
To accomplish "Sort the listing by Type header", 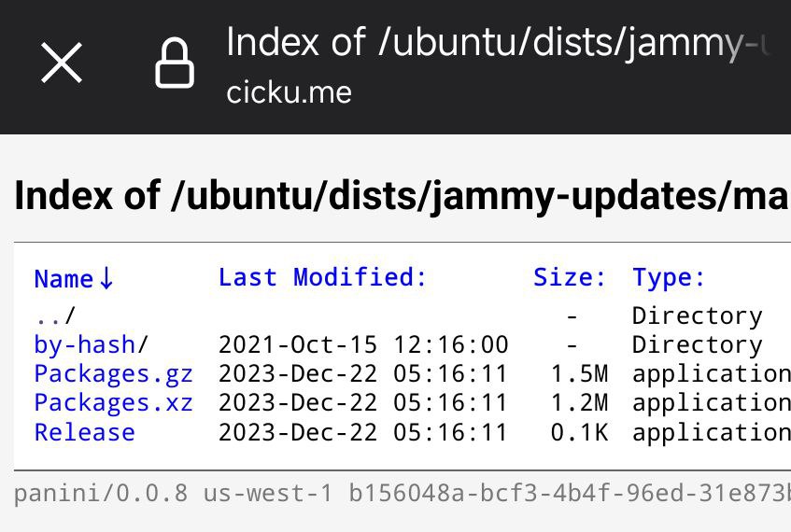I will coord(669,277).
